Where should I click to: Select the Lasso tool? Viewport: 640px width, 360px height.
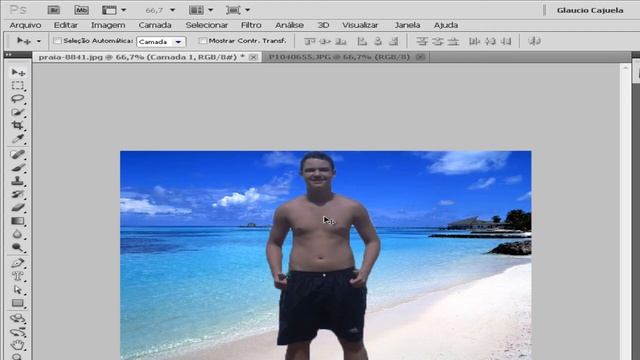click(x=18, y=98)
